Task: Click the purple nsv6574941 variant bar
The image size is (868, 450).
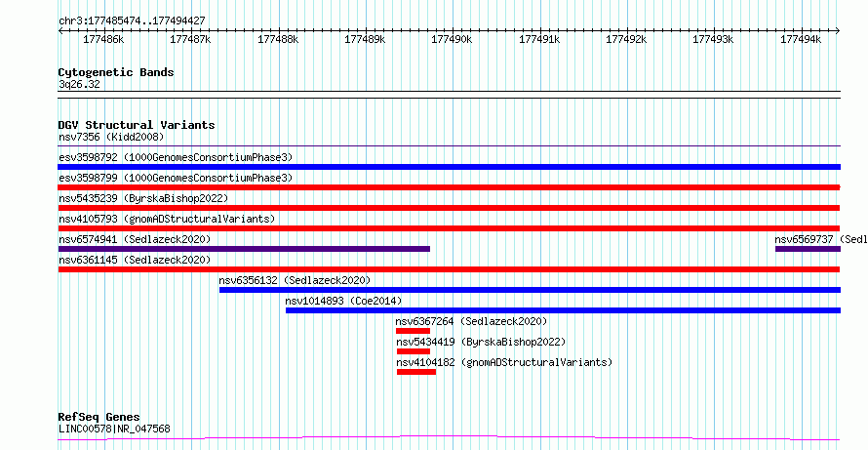Action: (x=244, y=249)
